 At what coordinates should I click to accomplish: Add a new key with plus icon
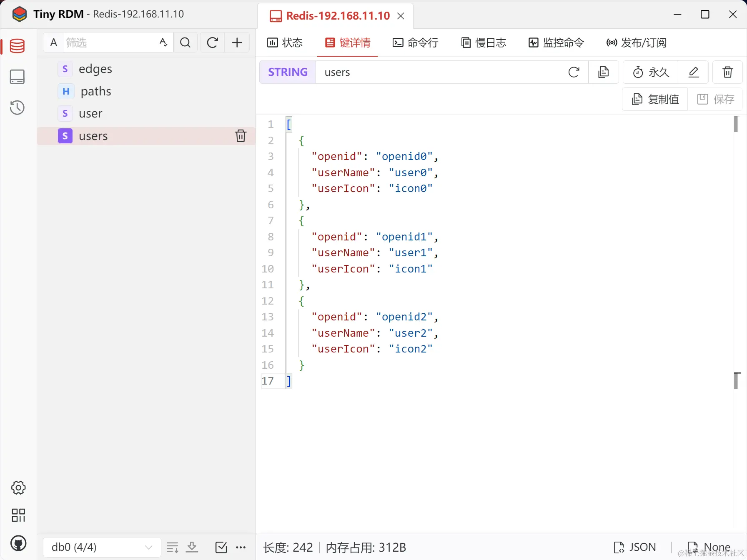[237, 42]
